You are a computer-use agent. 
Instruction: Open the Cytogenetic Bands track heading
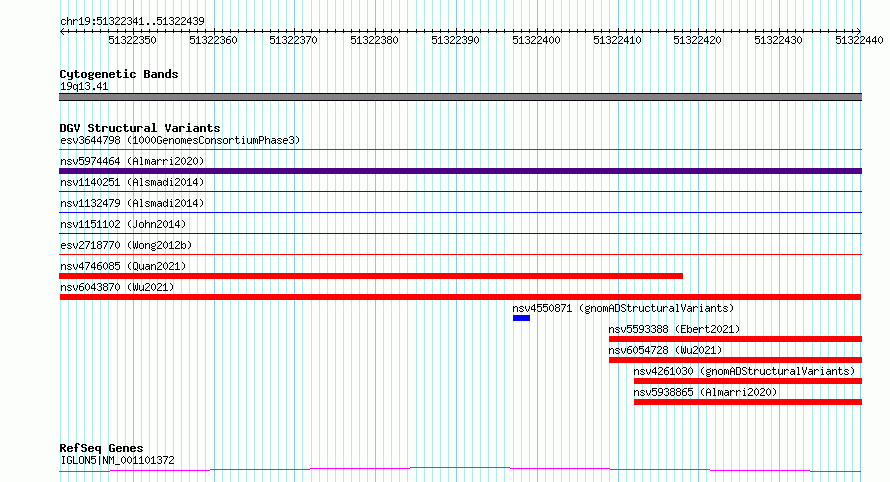click(119, 74)
